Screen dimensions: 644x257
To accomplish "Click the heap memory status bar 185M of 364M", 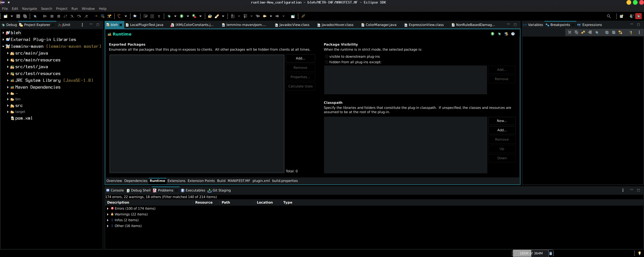I will tap(531, 253).
